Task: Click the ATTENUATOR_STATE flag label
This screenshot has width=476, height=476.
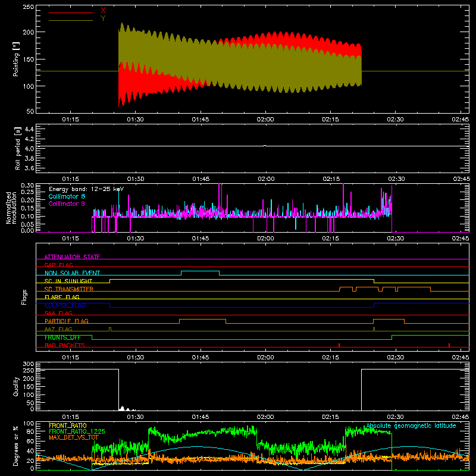Action: pyautogui.click(x=72, y=257)
